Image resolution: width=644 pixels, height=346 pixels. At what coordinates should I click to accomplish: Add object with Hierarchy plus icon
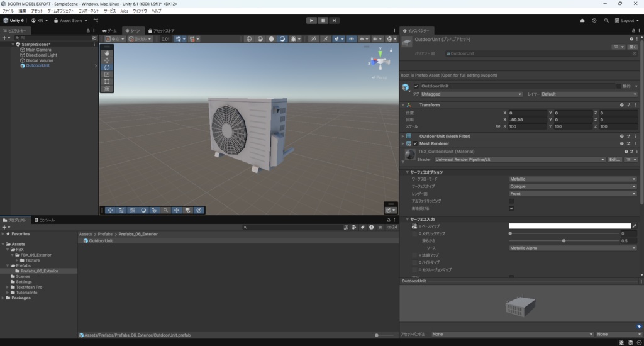click(6, 38)
